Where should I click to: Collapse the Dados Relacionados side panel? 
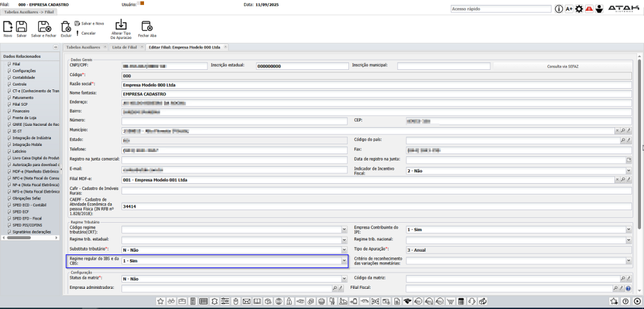point(55,47)
